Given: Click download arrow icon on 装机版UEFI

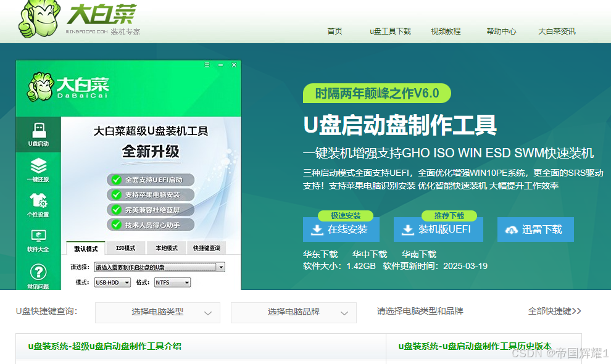Looking at the screenshot, I should (407, 230).
